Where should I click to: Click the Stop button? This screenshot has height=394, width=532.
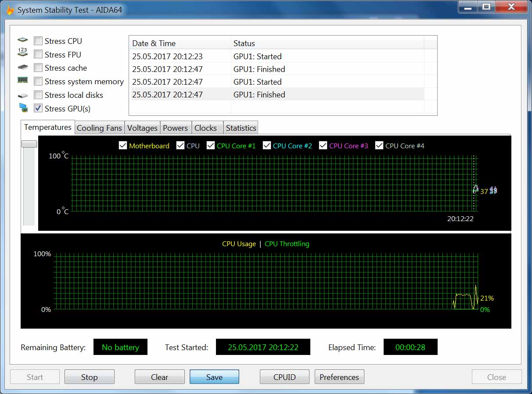[x=90, y=377]
